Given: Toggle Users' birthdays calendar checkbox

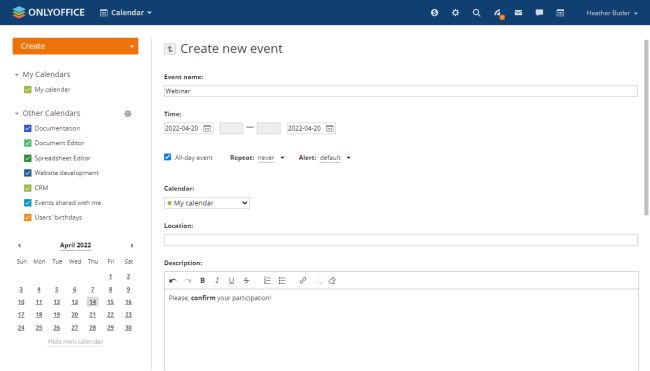Looking at the screenshot, I should (x=28, y=217).
